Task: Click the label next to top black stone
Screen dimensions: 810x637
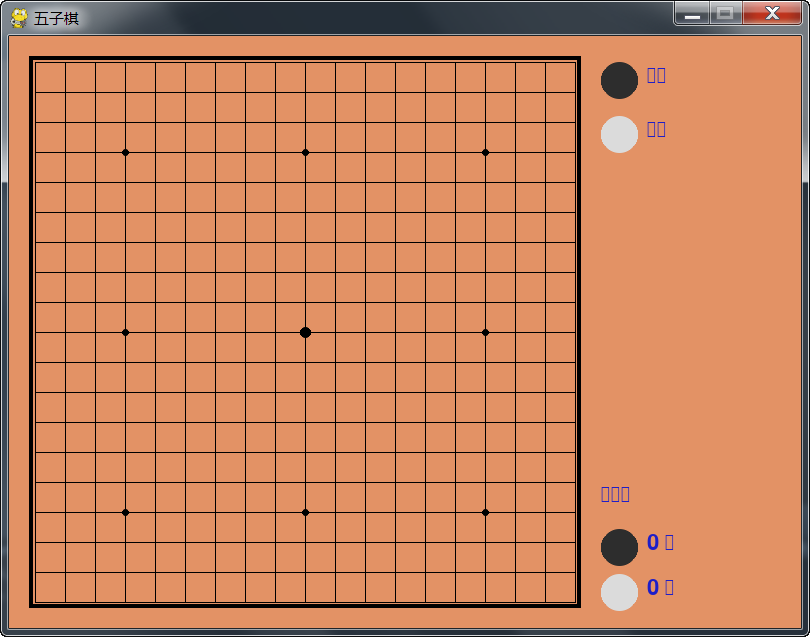Action: [x=656, y=75]
